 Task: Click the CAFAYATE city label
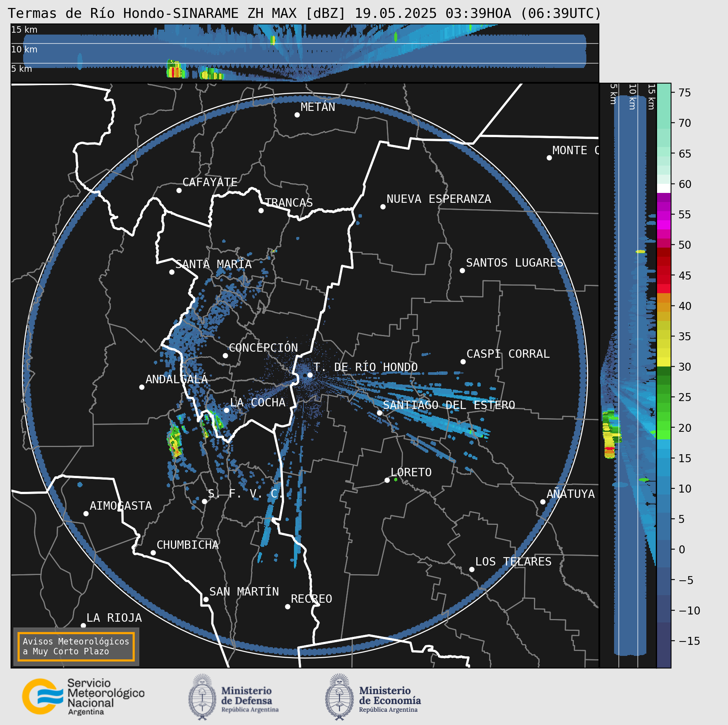(210, 182)
